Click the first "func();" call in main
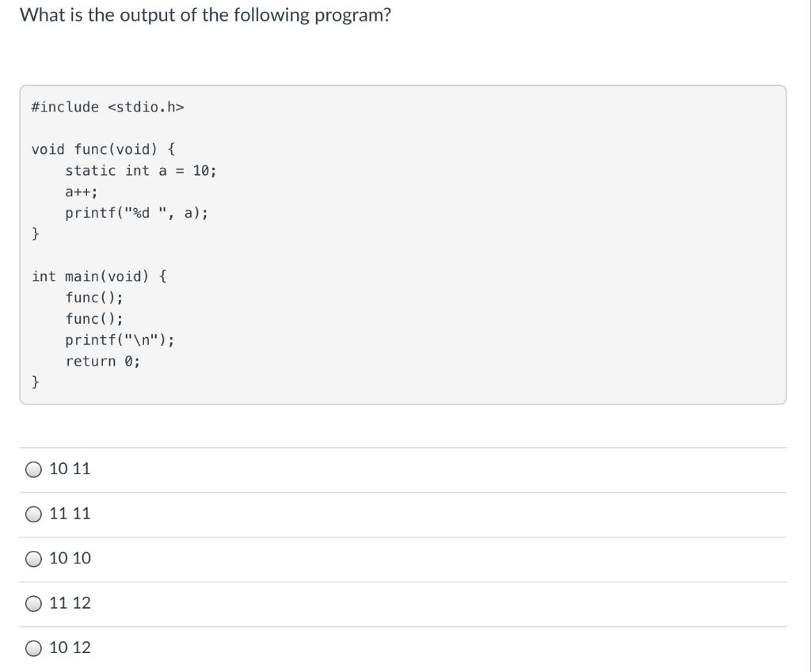This screenshot has height=672, width=811. click(93, 297)
